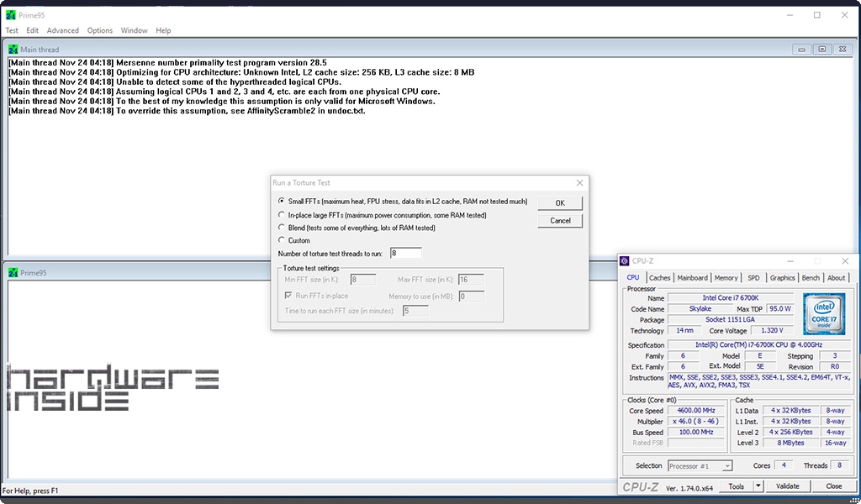Image resolution: width=861 pixels, height=504 pixels.
Task: Click Cancel in the torture test dialog
Action: pyautogui.click(x=560, y=220)
